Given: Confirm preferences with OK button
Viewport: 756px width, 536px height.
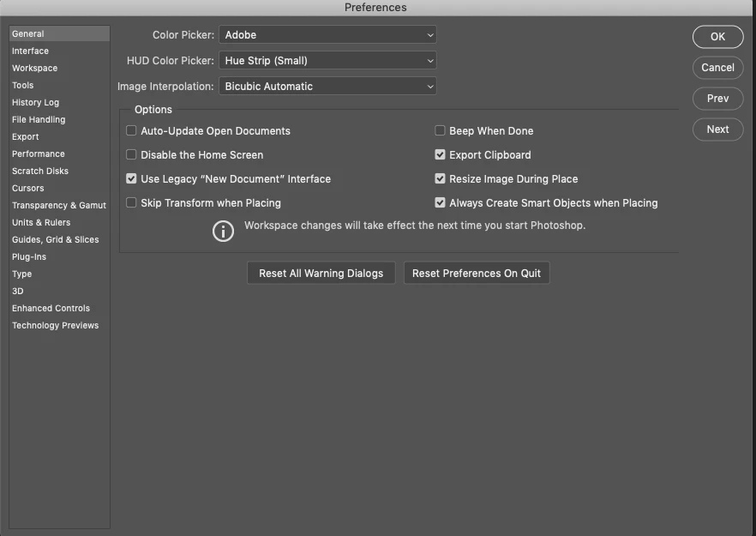Looking at the screenshot, I should [718, 37].
